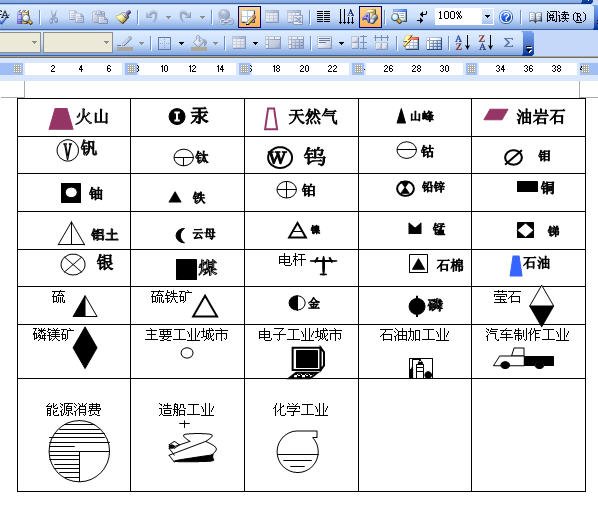Click the cell alignment icon
The width and height of the screenshot is (598, 514).
(325, 43)
